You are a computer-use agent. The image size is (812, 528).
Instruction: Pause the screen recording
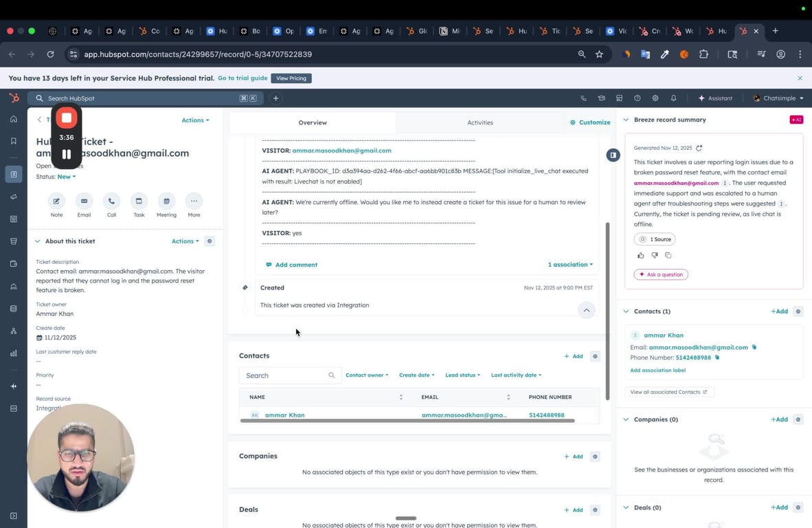click(66, 154)
